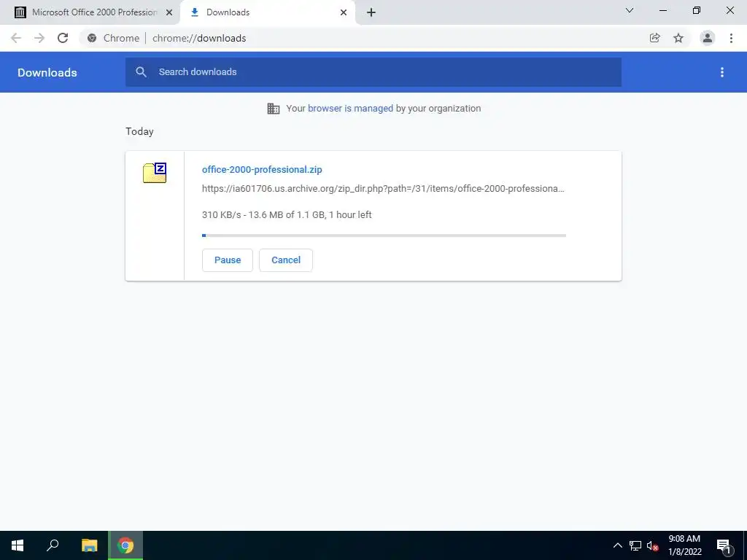Image resolution: width=747 pixels, height=560 pixels.
Task: Open the 'browser is managed' link
Action: 350,109
